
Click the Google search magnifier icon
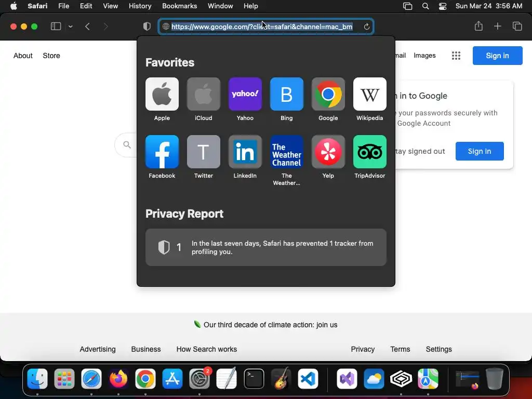pos(127,145)
